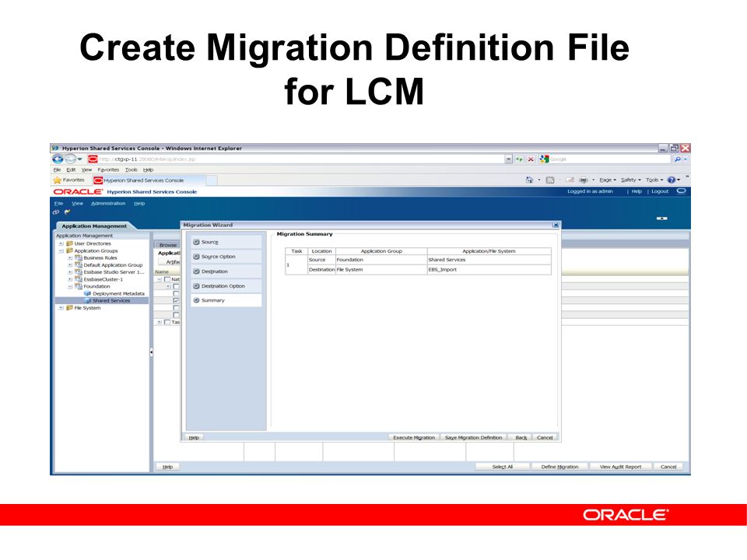Click the Browse tab behind the wizard

click(x=167, y=245)
